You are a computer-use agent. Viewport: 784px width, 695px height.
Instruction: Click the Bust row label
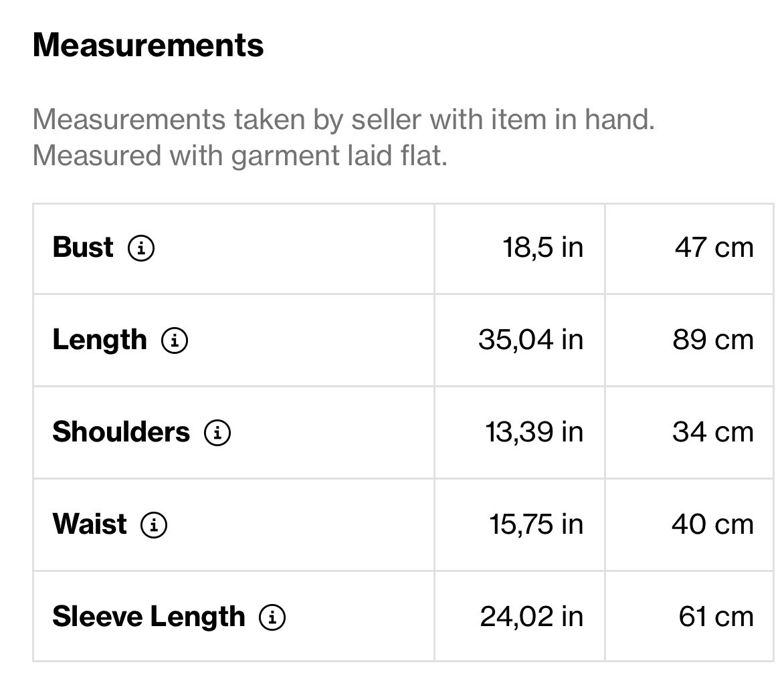coord(83,247)
